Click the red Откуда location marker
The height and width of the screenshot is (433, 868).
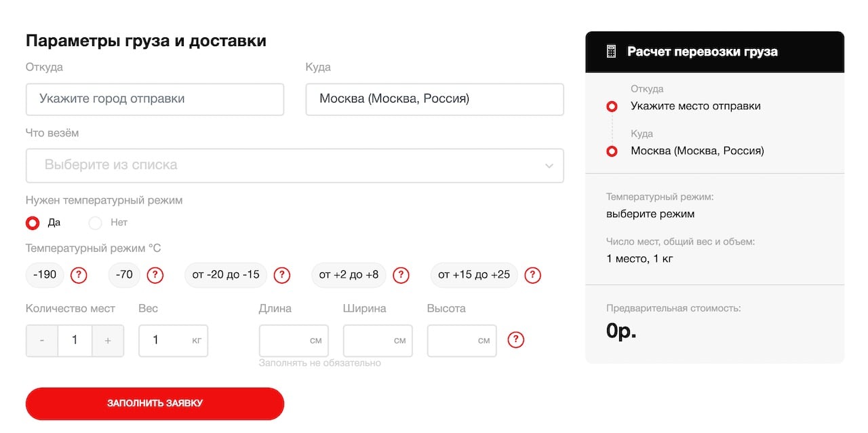612,106
